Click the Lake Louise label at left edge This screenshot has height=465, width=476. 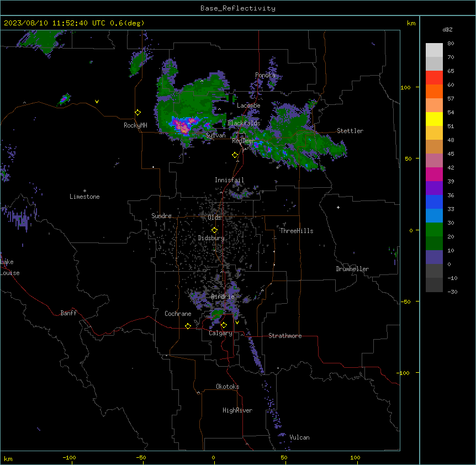10,267
